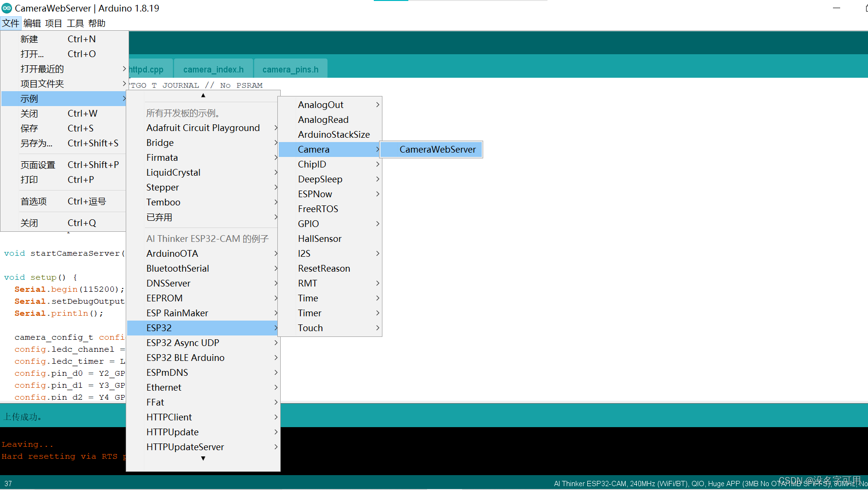Expand BluetoothSerial examples submenu
Viewport: 868px width, 490px height.
[x=203, y=268]
